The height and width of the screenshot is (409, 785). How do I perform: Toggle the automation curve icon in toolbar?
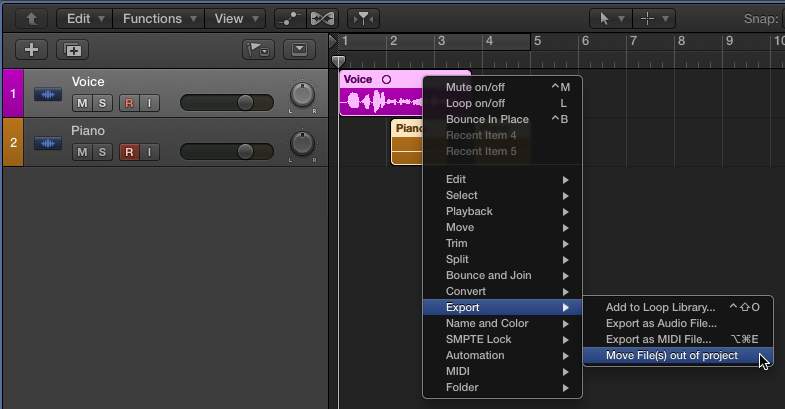291,19
